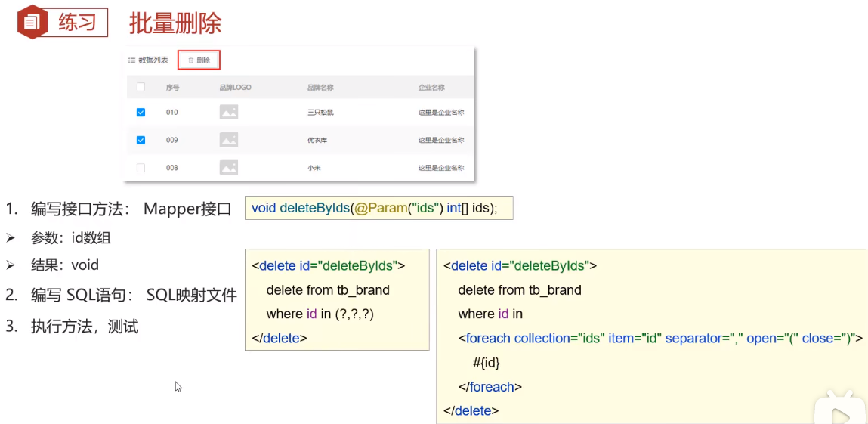Click the 批量删除 title text
Image resolution: width=868 pixels, height=424 pixels.
pyautogui.click(x=175, y=23)
